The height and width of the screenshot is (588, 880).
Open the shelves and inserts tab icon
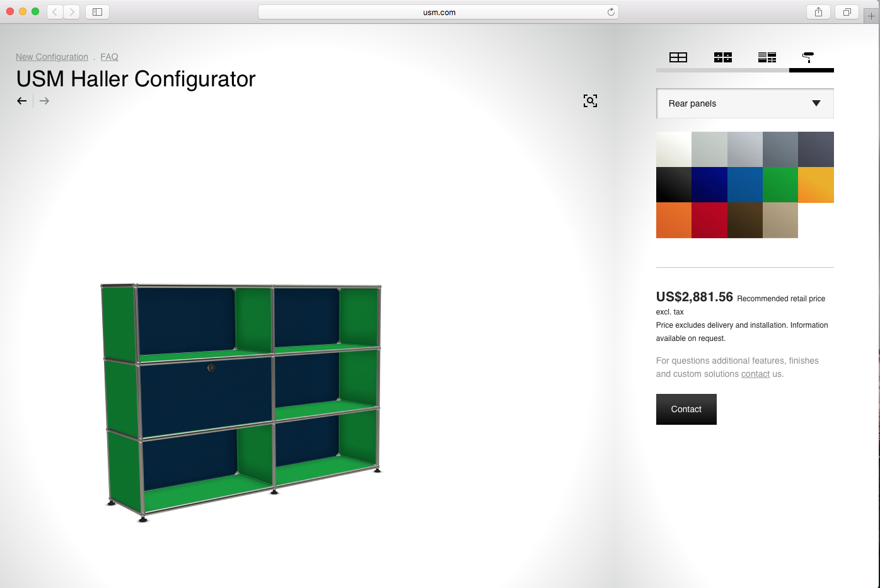[x=767, y=57]
